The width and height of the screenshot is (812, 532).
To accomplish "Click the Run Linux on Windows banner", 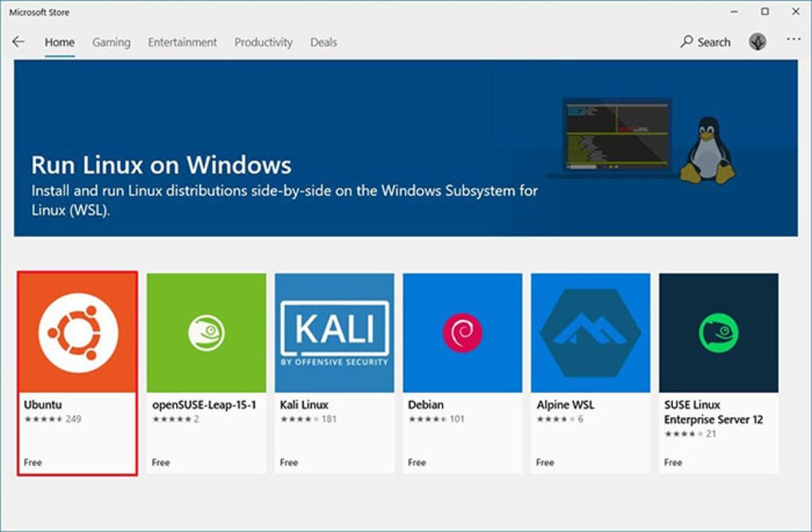I will pyautogui.click(x=406, y=148).
